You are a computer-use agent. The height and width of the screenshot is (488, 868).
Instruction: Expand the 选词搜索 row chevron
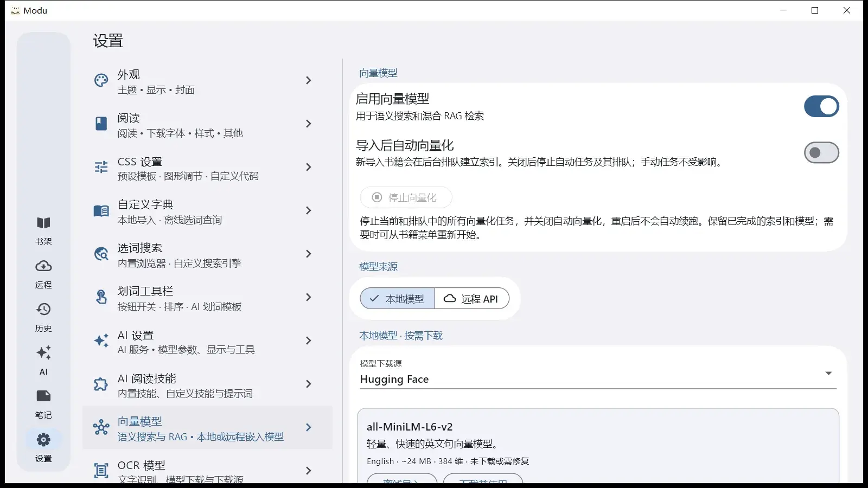coord(309,254)
